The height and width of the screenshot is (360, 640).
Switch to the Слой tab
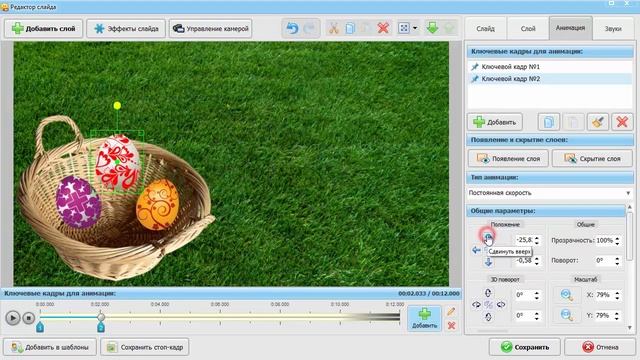[x=528, y=29]
